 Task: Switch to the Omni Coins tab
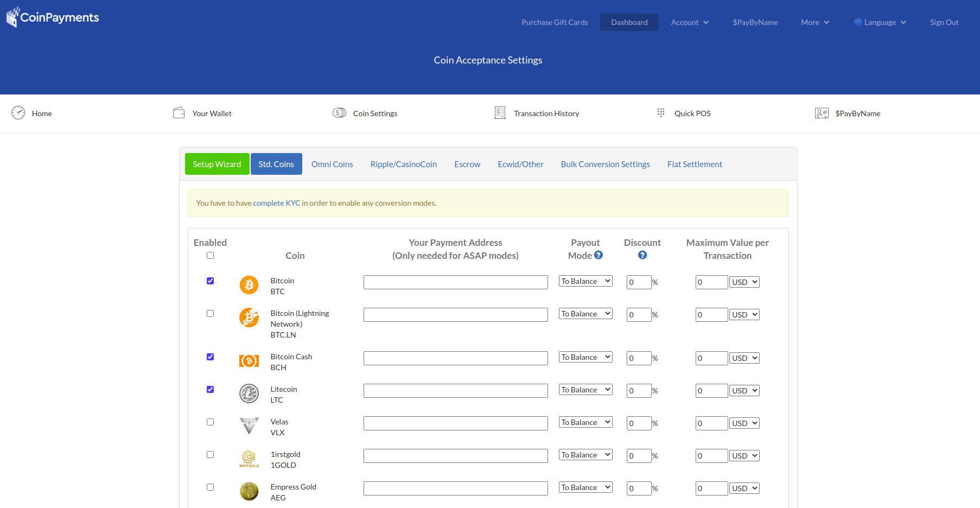(332, 164)
